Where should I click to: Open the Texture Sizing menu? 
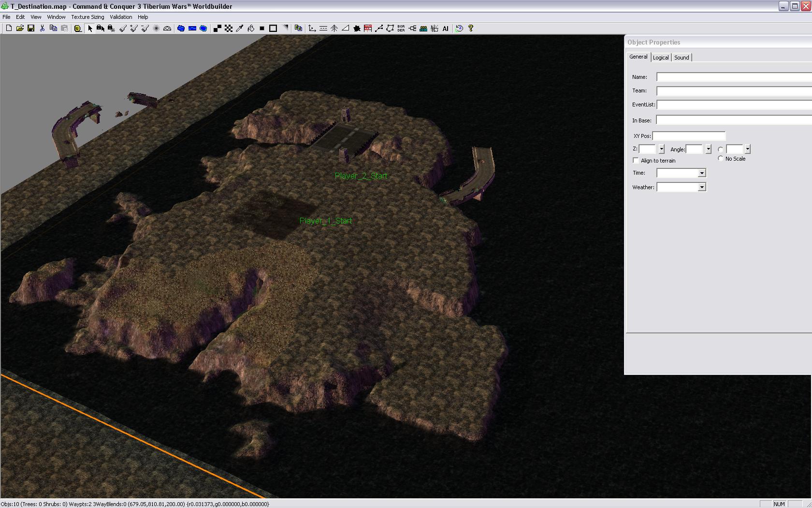87,17
